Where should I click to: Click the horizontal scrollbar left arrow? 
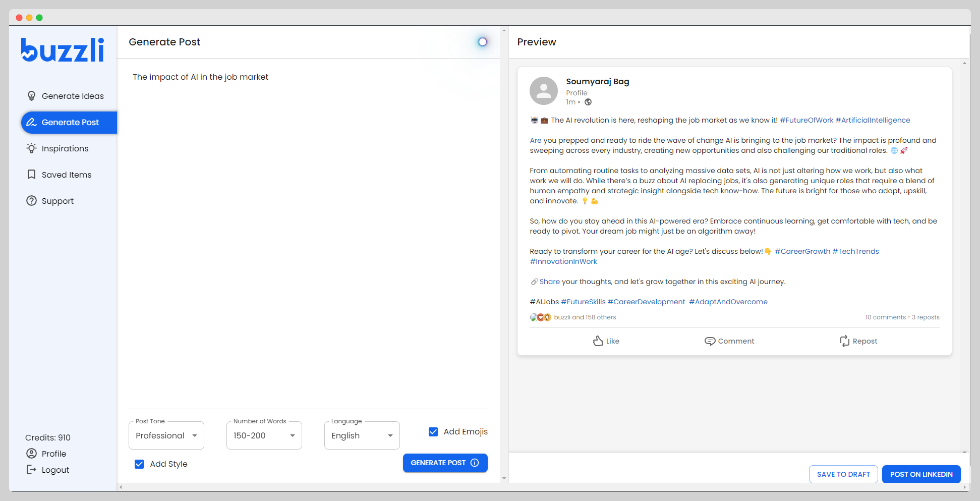pos(120,487)
